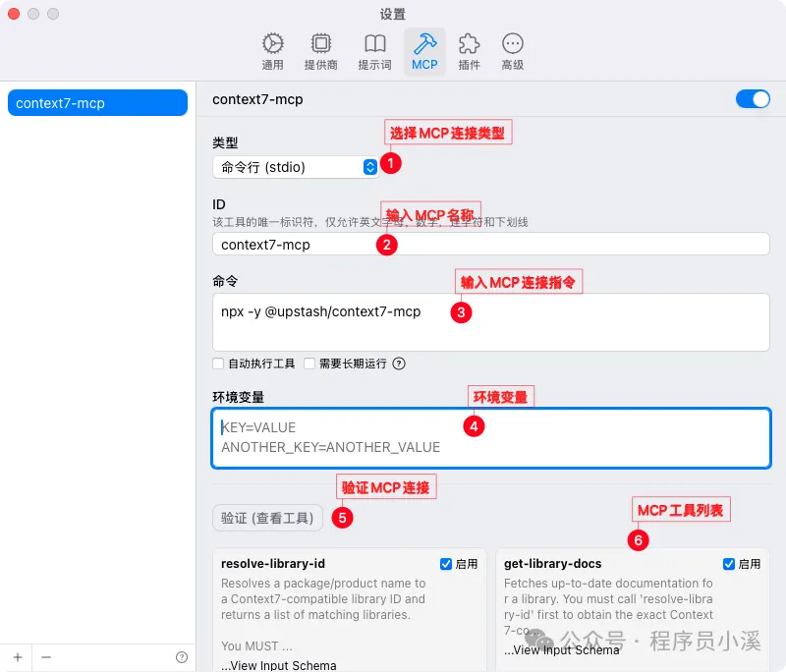Click the − icon to remove the MCP
This screenshot has height=672, width=786.
tap(45, 656)
